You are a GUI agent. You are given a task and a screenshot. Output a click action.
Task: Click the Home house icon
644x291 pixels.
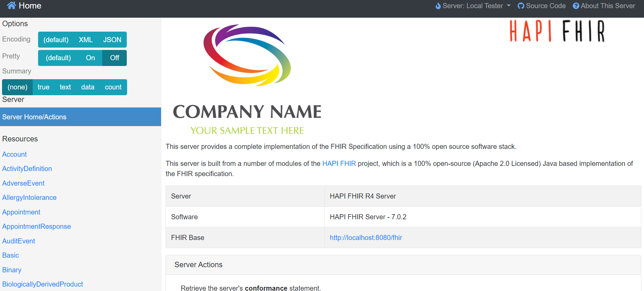[x=12, y=5]
